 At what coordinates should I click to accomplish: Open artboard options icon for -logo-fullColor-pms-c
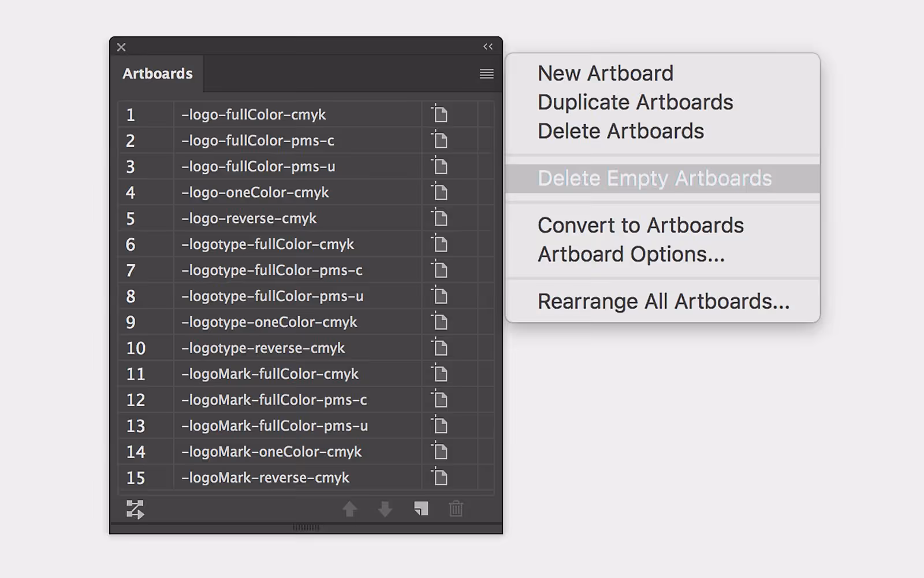[x=439, y=140]
